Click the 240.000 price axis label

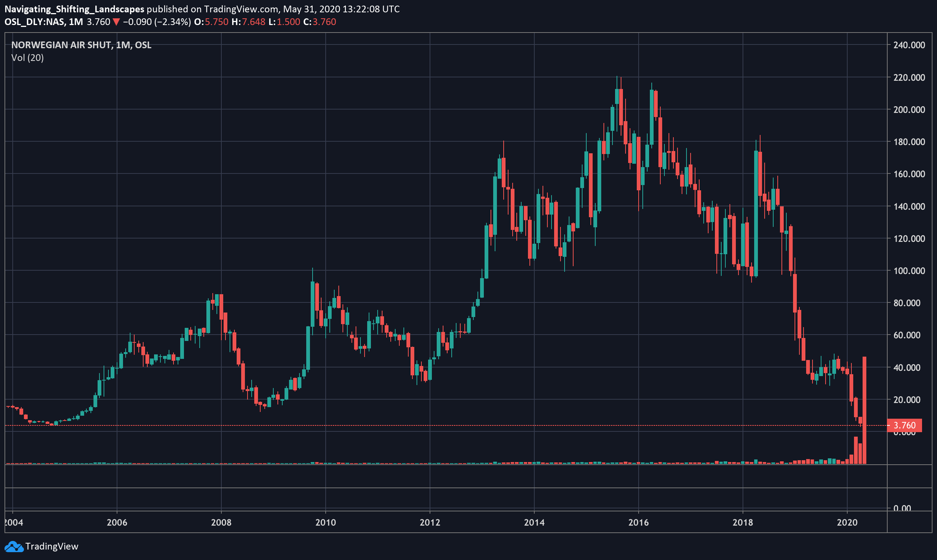click(x=909, y=45)
